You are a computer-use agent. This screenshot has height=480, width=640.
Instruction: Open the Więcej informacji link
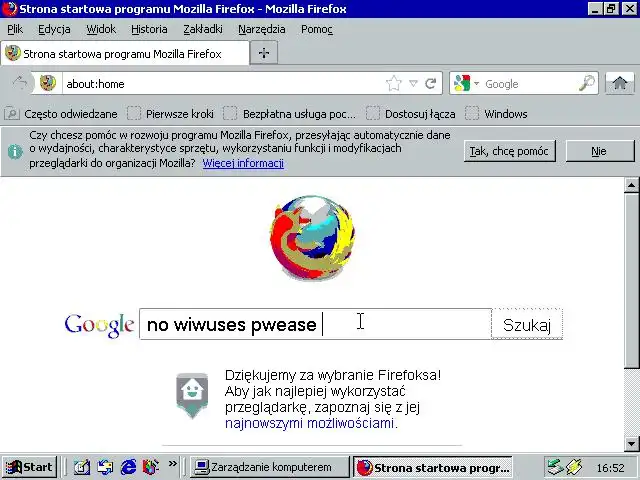(x=243, y=163)
